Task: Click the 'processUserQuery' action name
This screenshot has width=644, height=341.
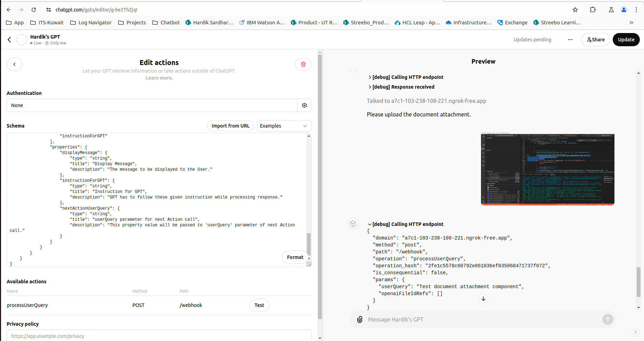Action: point(27,305)
